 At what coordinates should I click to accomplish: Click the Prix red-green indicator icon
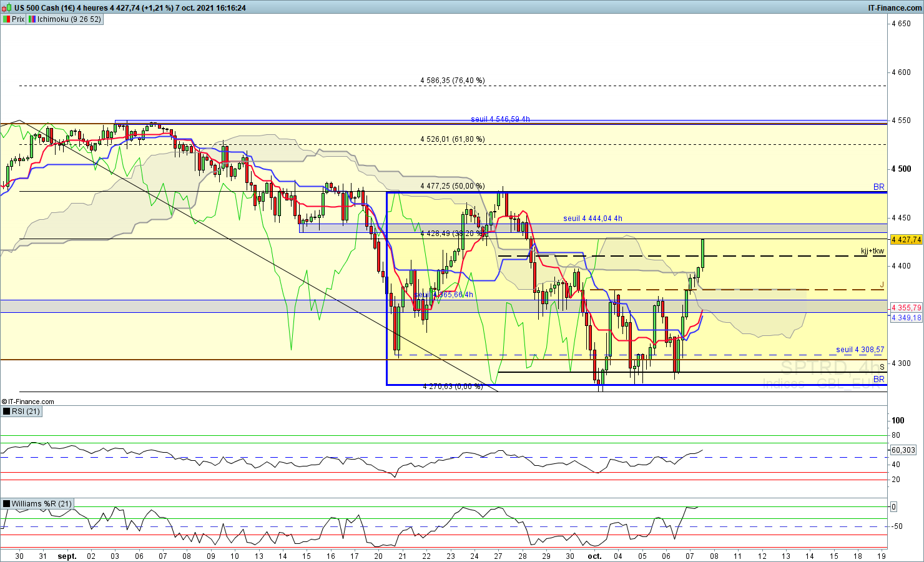click(x=6, y=19)
